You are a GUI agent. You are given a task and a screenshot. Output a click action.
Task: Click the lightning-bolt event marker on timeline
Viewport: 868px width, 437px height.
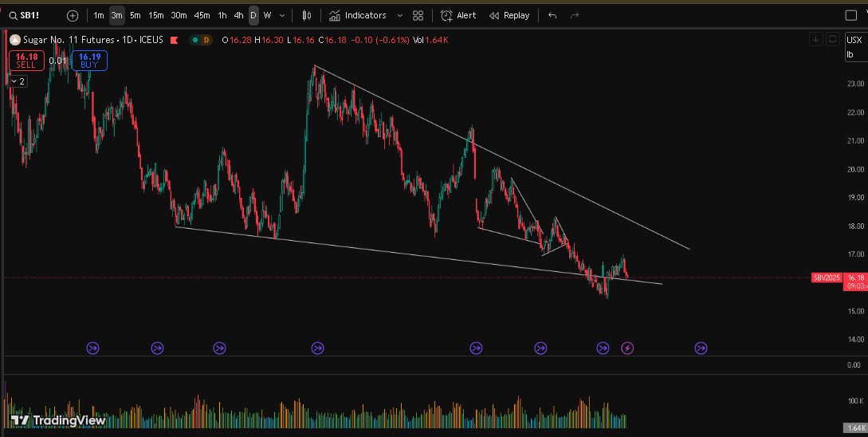point(627,348)
